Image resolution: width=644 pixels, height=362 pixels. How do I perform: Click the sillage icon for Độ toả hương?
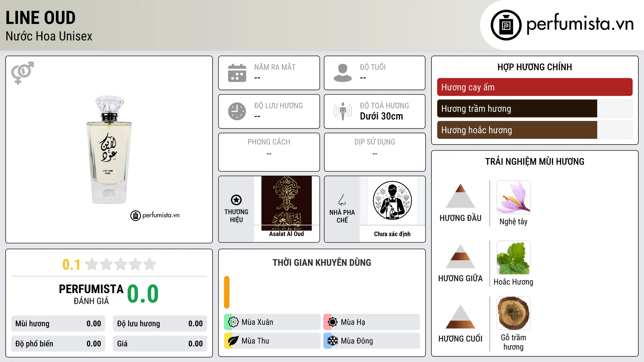tap(343, 111)
